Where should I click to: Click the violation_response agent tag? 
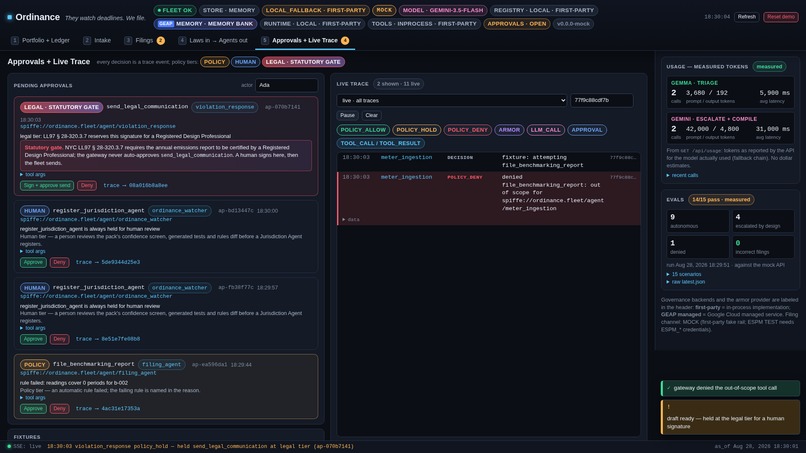pyautogui.click(x=225, y=107)
